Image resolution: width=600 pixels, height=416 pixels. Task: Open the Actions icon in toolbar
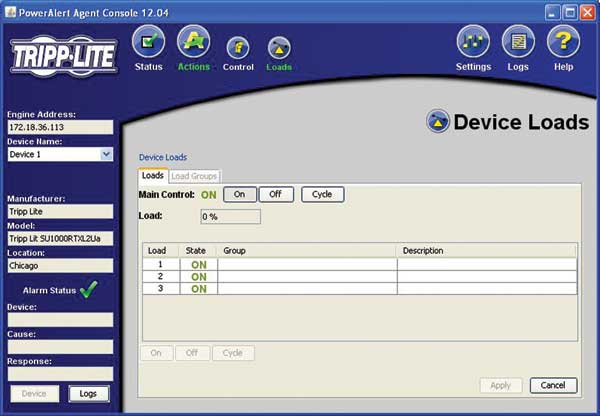(194, 41)
